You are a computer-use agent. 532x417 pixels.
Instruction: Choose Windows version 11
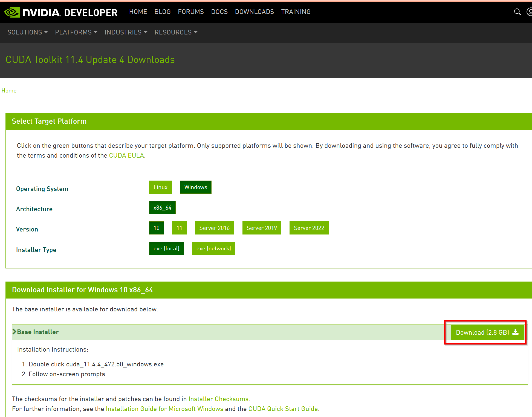coord(180,228)
